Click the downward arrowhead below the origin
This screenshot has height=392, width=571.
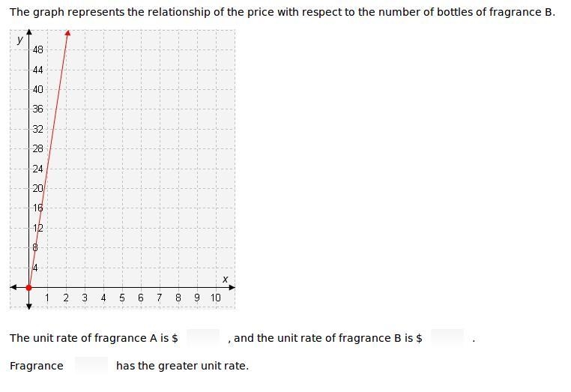tap(29, 307)
